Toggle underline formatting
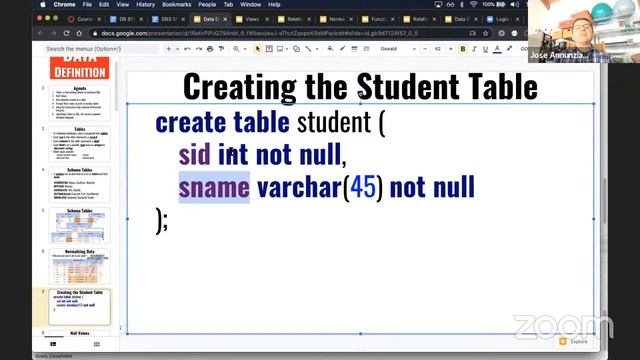The height and width of the screenshot is (360, 640). click(485, 49)
